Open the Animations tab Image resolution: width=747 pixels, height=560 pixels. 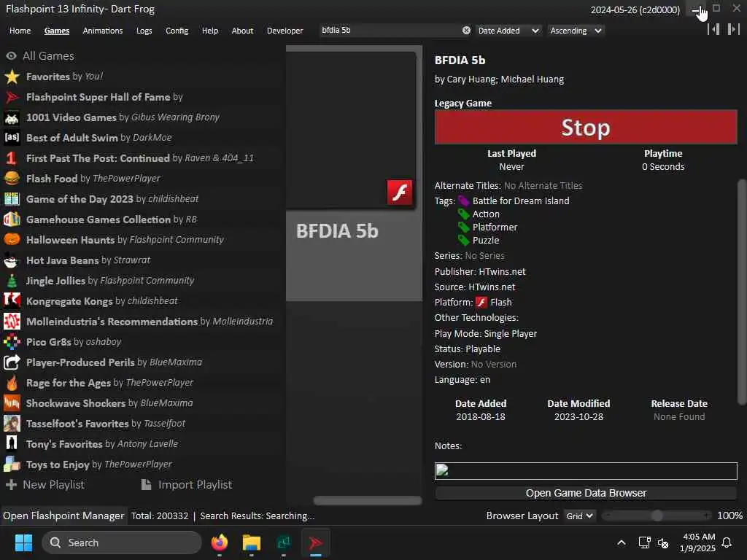(x=102, y=31)
